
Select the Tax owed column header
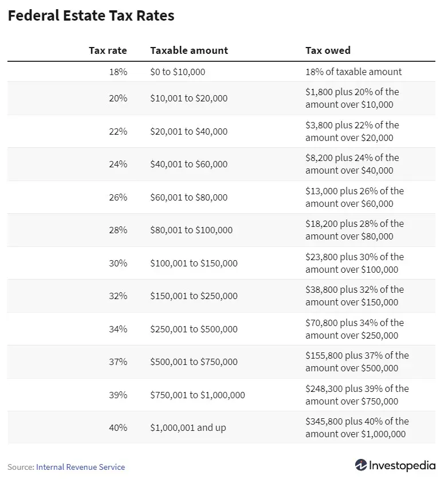point(328,50)
